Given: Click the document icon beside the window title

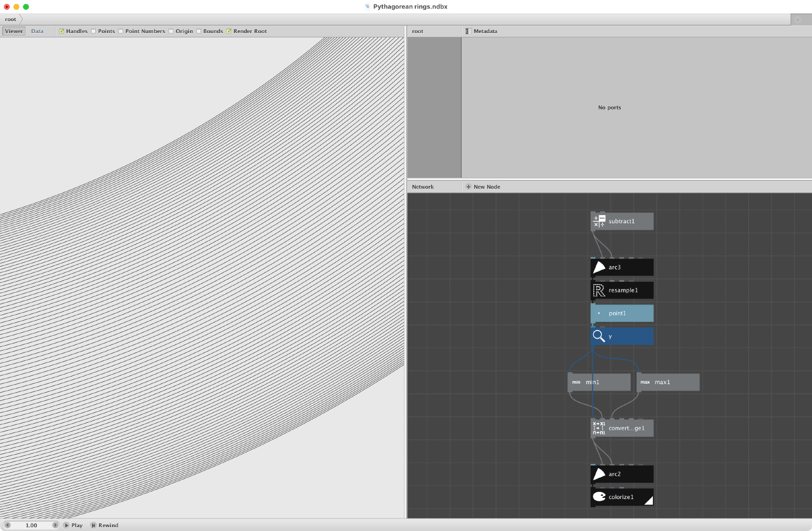Looking at the screenshot, I should (x=368, y=7).
